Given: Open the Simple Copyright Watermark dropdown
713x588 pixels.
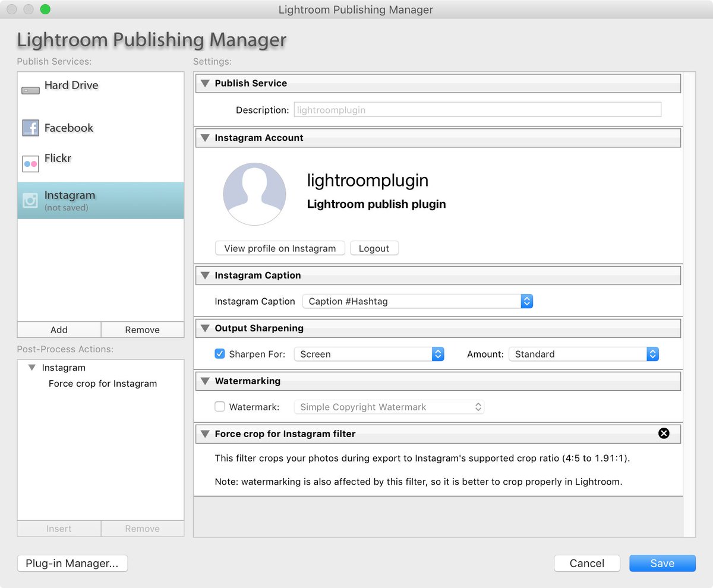Looking at the screenshot, I should coord(389,407).
